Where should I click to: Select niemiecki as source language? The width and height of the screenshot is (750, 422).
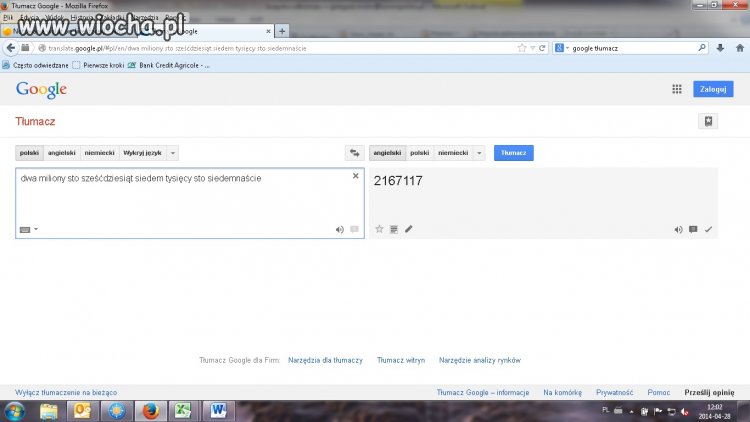point(99,153)
